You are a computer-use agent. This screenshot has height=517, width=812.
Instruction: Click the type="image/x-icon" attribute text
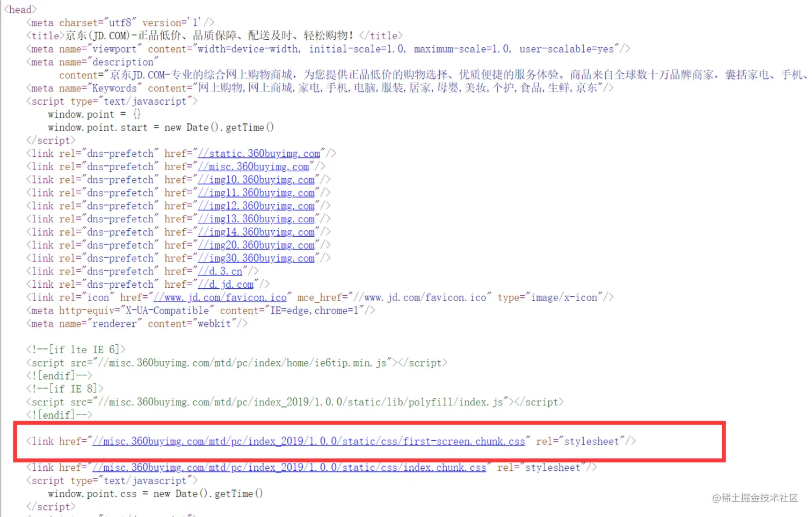[x=550, y=297]
